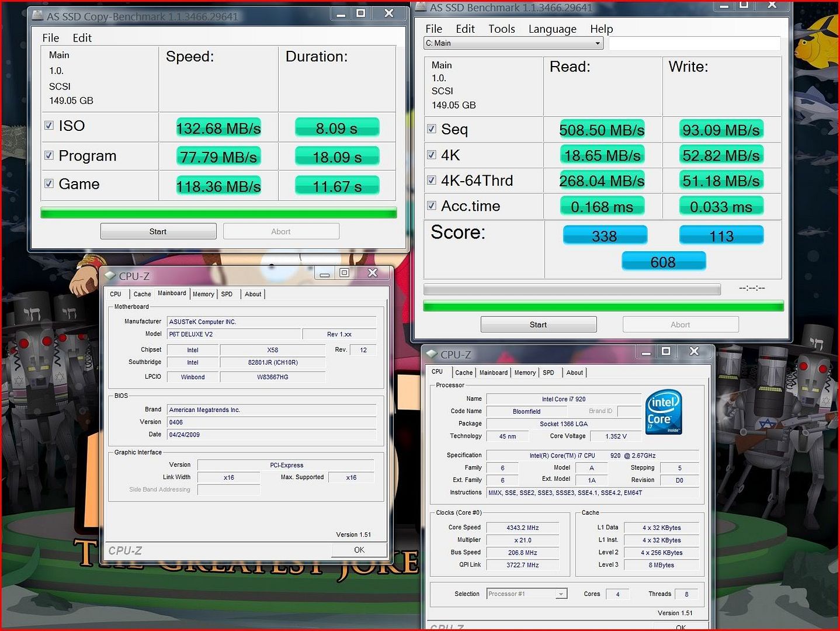Click the green AS SSD Benchmark progress bar
The image size is (840, 631).
603,306
